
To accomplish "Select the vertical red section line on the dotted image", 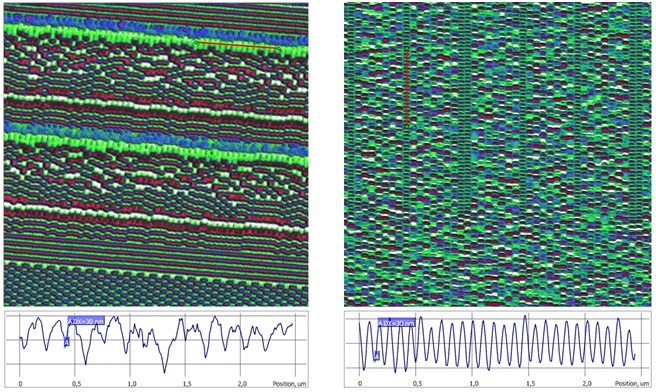I will click(407, 87).
